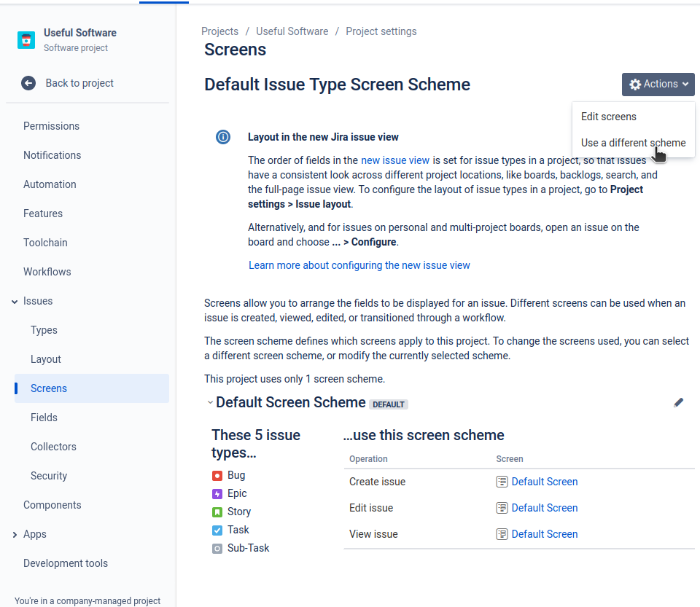Click the blue Task issue type icon
Viewport: 700px width, 607px height.
coord(216,530)
